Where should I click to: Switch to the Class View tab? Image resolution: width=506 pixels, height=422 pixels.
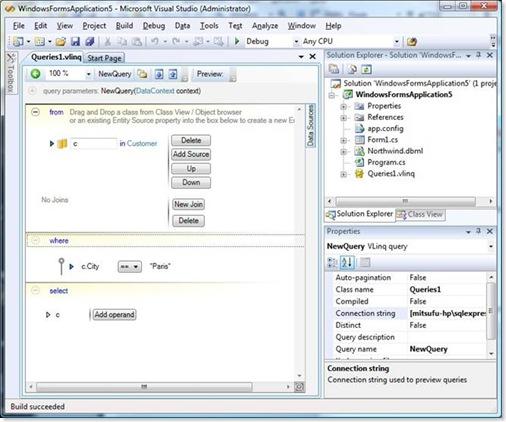tap(421, 214)
